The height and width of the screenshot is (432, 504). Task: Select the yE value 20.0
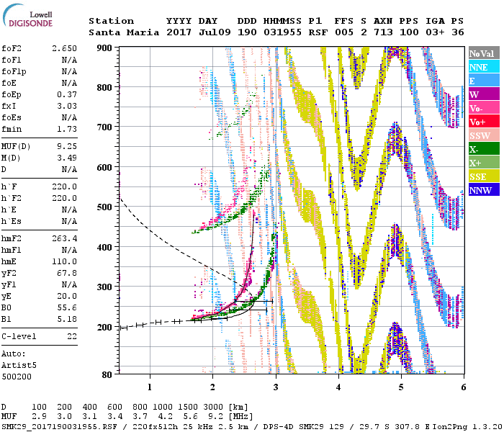(x=67, y=296)
